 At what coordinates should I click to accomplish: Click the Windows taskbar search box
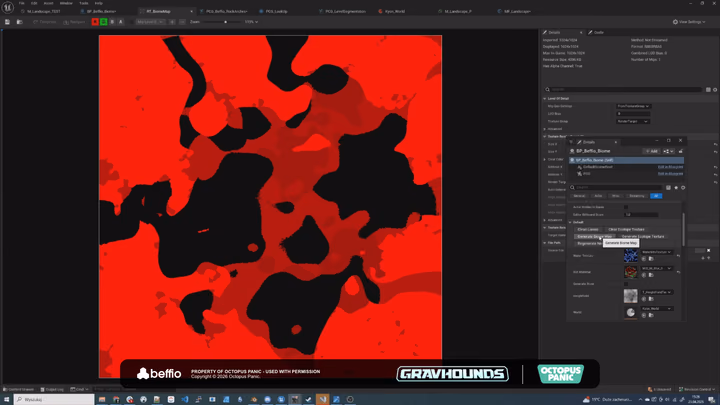tap(54, 399)
